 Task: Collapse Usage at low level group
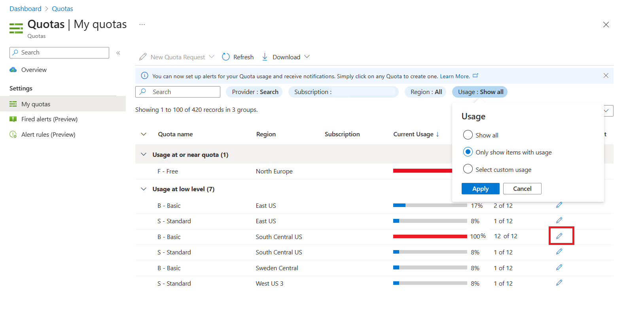point(144,189)
